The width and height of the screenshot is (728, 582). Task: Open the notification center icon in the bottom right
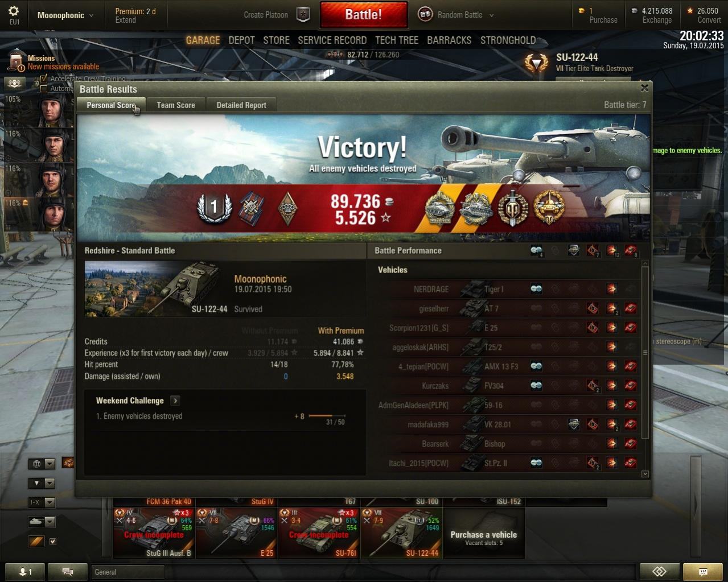[703, 572]
